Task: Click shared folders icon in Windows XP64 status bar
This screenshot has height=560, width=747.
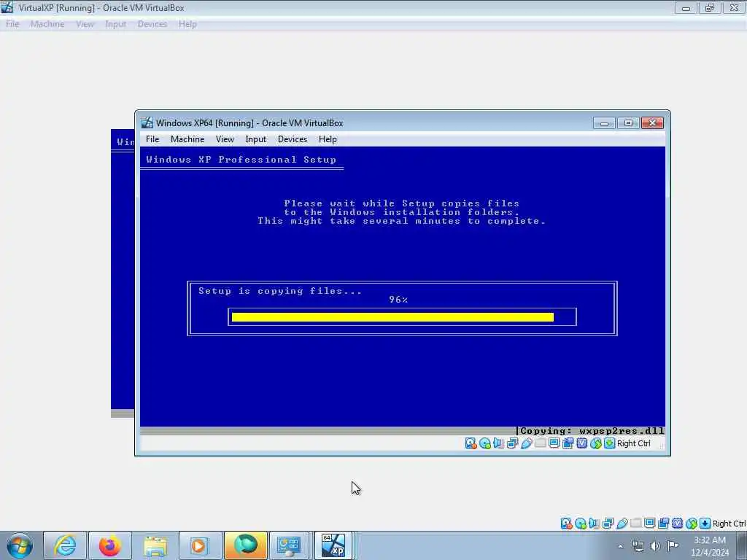Action: tap(541, 443)
